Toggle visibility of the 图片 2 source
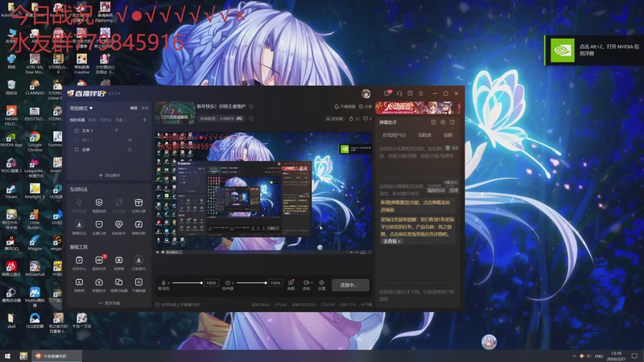 [130, 140]
